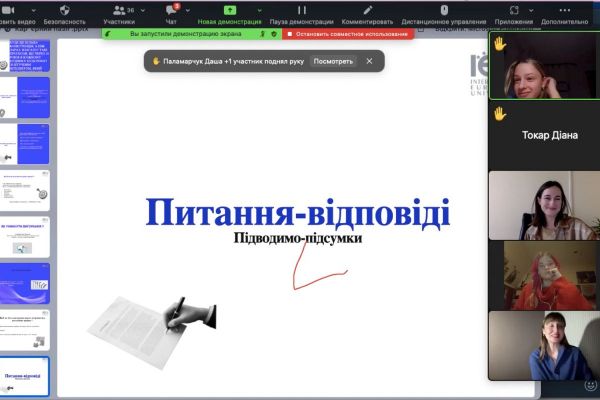600x400 pixels.
Task: Open the Приложения (Apps) icon
Action: [514, 12]
